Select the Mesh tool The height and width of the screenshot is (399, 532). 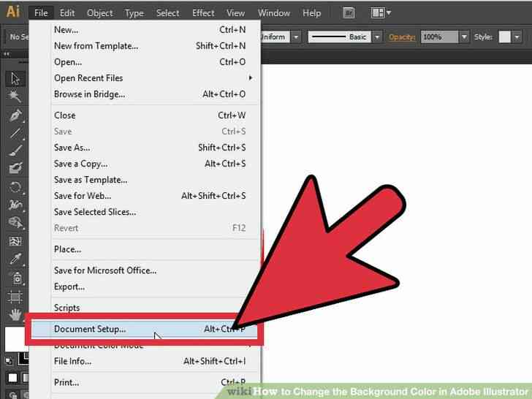tap(15, 241)
